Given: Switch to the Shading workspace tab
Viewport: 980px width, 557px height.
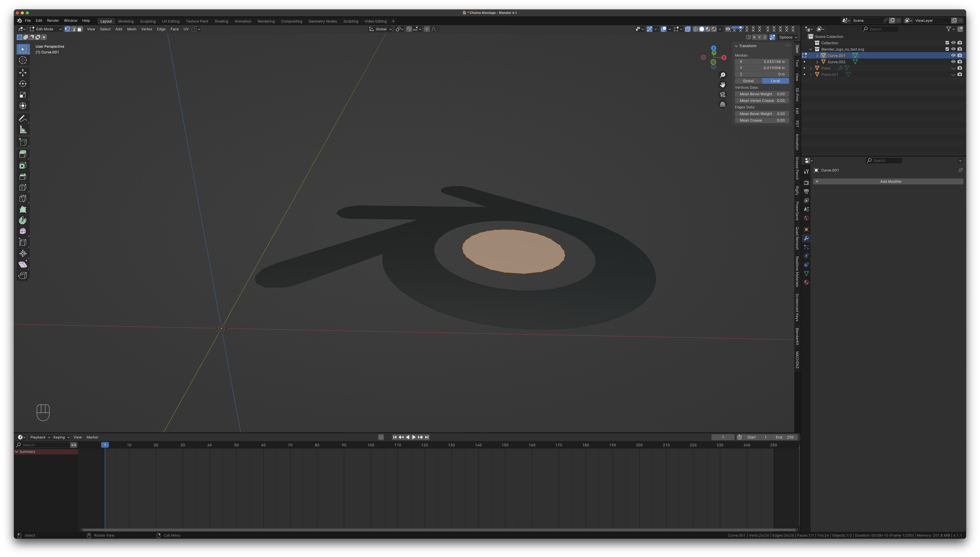Looking at the screenshot, I should point(221,21).
